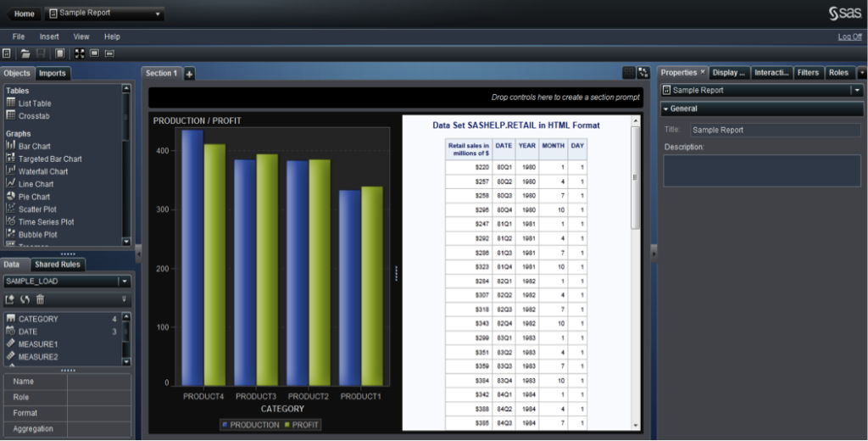Pick the Line Chart icon

coord(10,183)
